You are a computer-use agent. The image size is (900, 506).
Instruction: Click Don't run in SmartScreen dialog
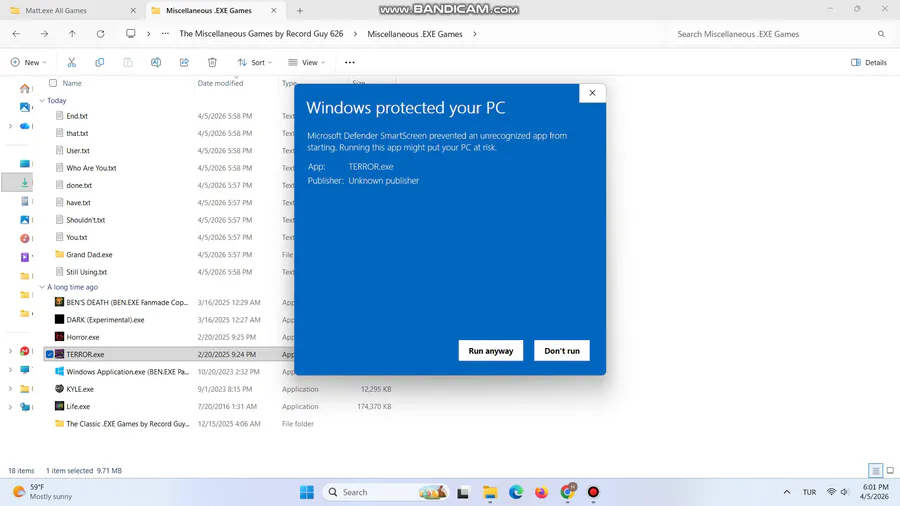[x=562, y=351]
